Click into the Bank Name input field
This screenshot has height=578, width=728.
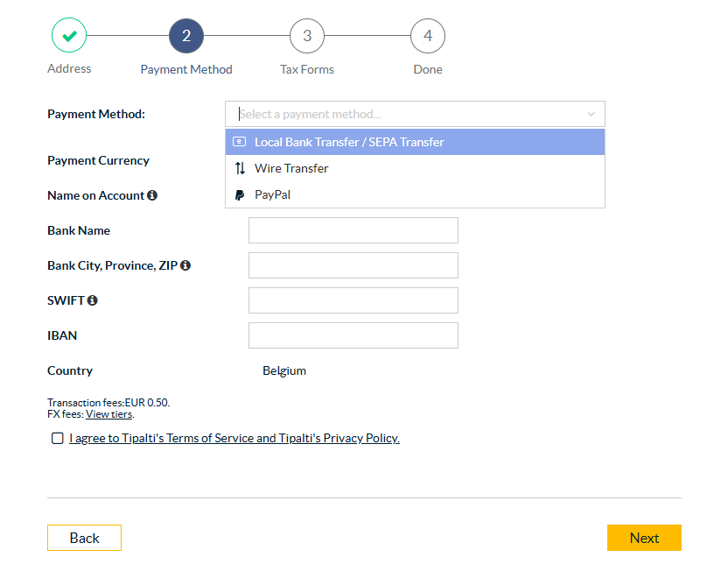[x=353, y=230]
